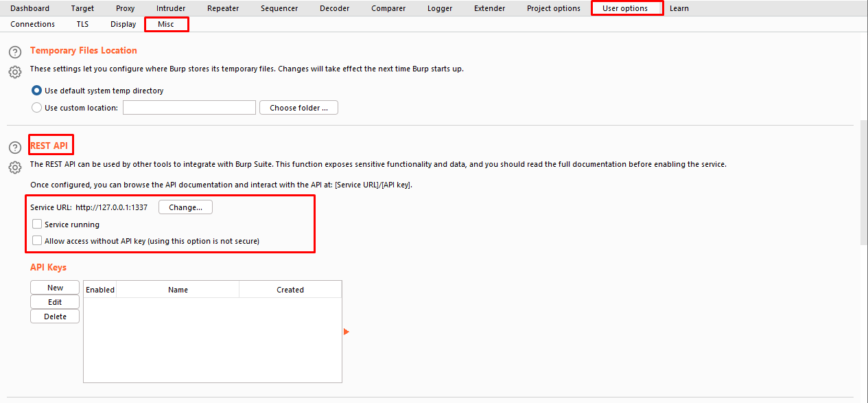
Task: Switch to the Repeater tab
Action: click(223, 8)
